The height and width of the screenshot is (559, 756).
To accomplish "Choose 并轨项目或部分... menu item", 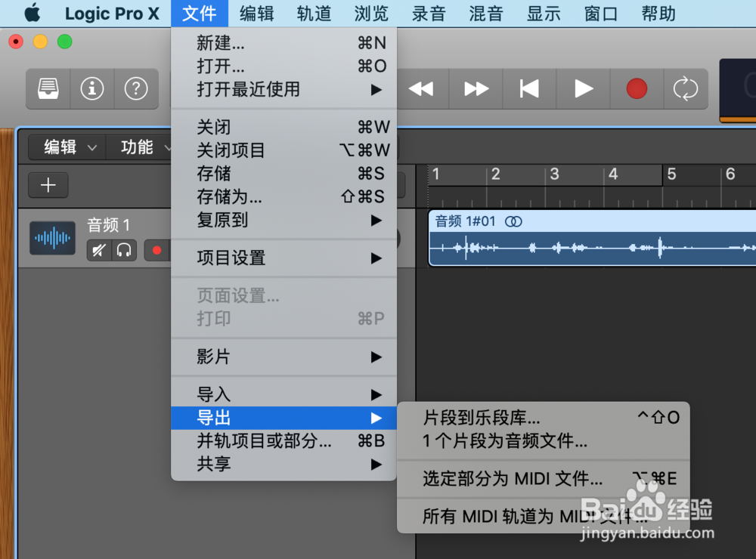I will (284, 441).
